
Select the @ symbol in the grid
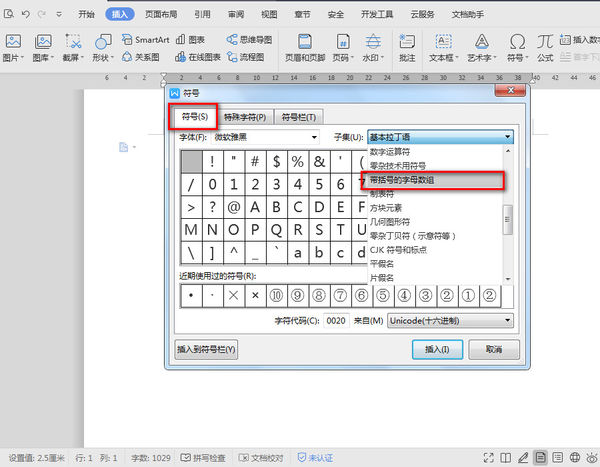[x=234, y=207]
